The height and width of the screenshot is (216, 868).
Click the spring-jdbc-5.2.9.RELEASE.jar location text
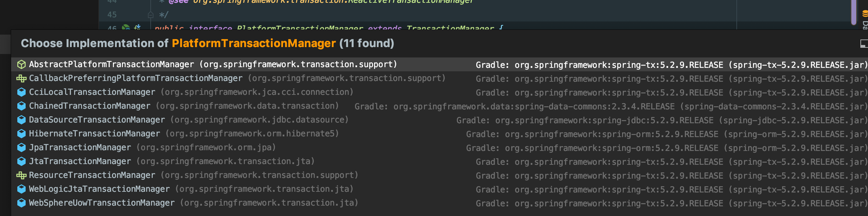tap(662, 120)
